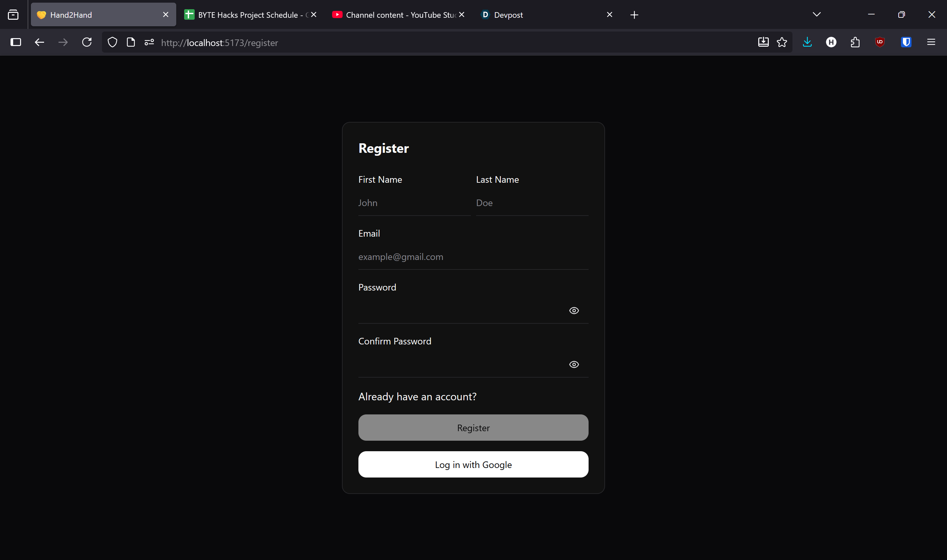Show password in Confirm Password field
The image size is (947, 560).
574,364
